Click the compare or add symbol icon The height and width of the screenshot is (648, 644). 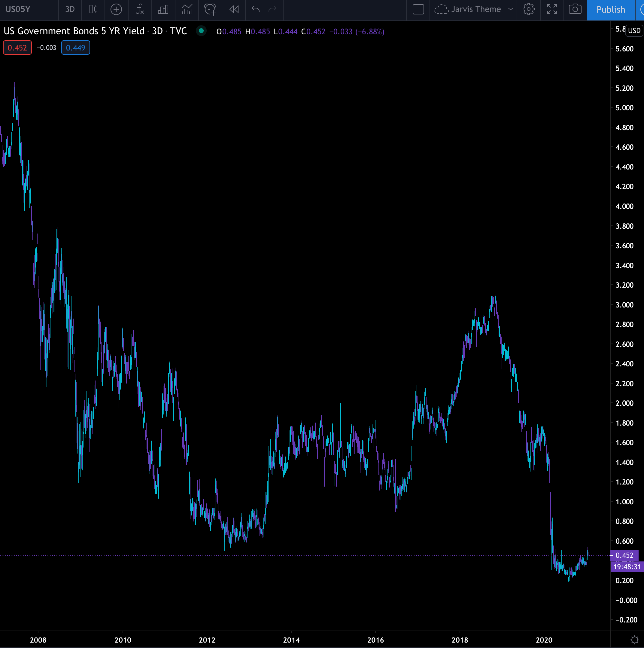tap(116, 9)
